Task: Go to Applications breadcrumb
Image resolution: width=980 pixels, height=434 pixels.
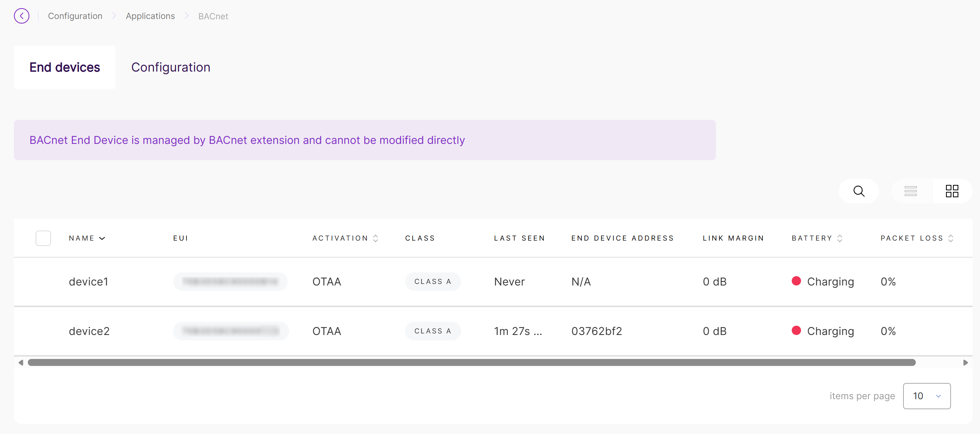Action: click(150, 16)
